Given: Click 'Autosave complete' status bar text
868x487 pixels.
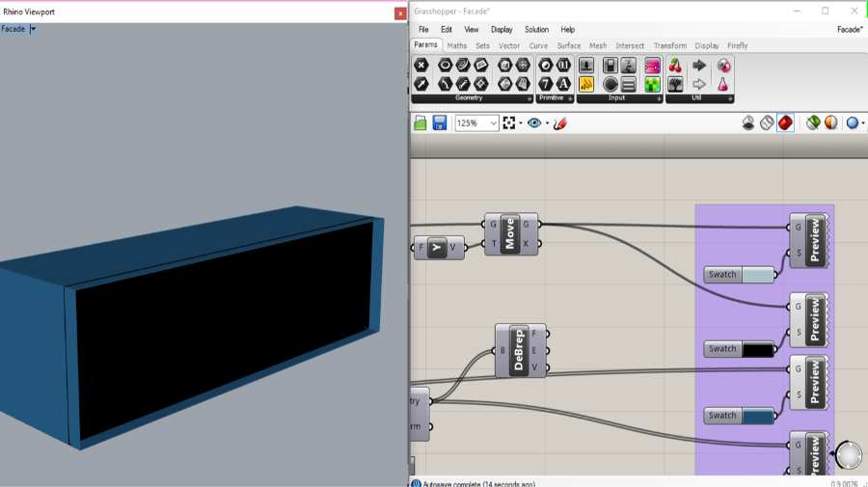Looking at the screenshot, I should (478, 484).
